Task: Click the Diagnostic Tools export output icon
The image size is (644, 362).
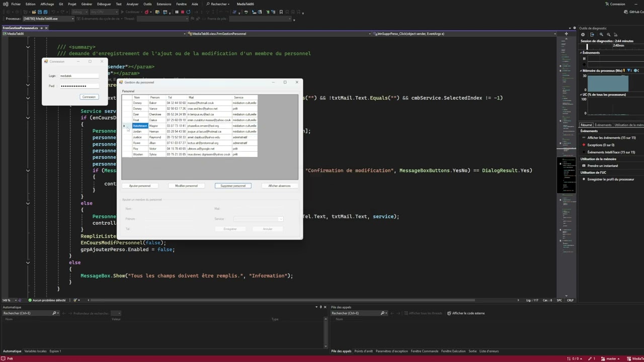Action: tap(592, 35)
